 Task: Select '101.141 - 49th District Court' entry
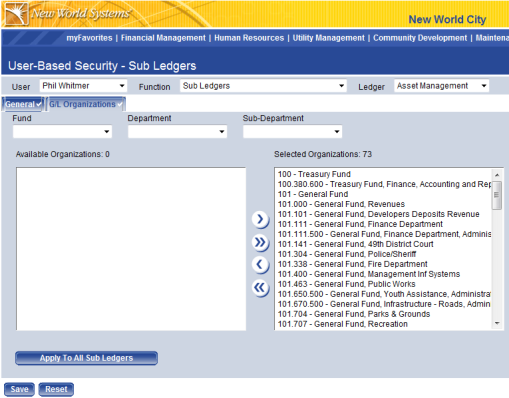click(x=383, y=244)
